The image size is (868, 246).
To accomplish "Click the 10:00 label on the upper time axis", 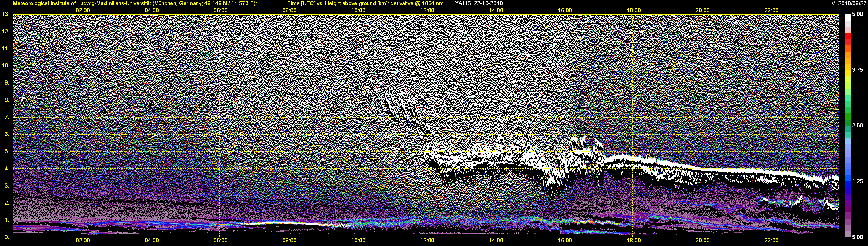I will [358, 10].
